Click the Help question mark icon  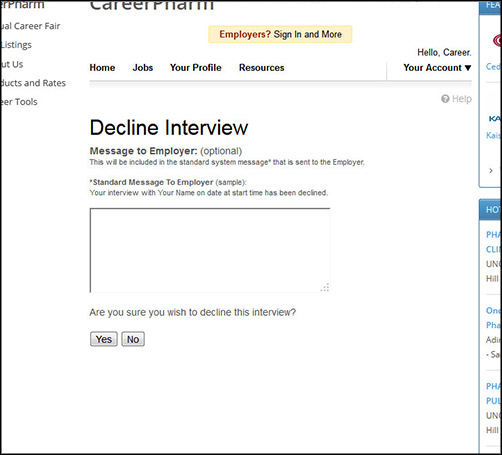tap(445, 99)
